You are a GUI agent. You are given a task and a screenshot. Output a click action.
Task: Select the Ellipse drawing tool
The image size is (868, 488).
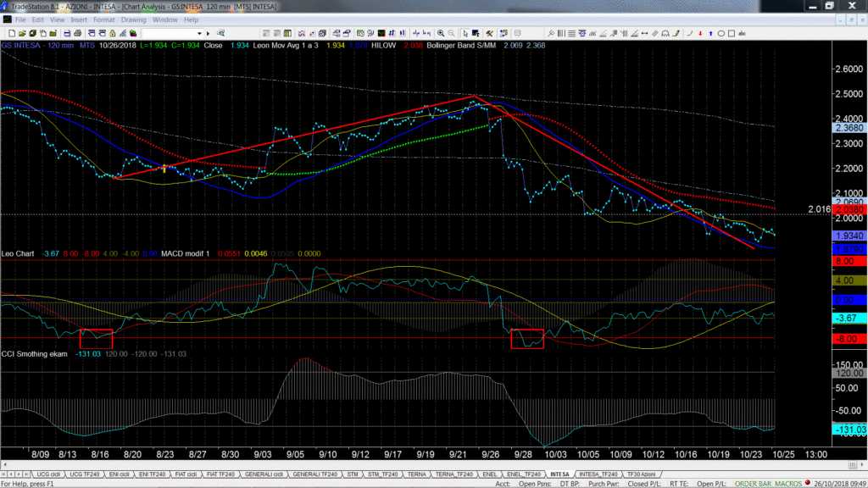tap(721, 33)
